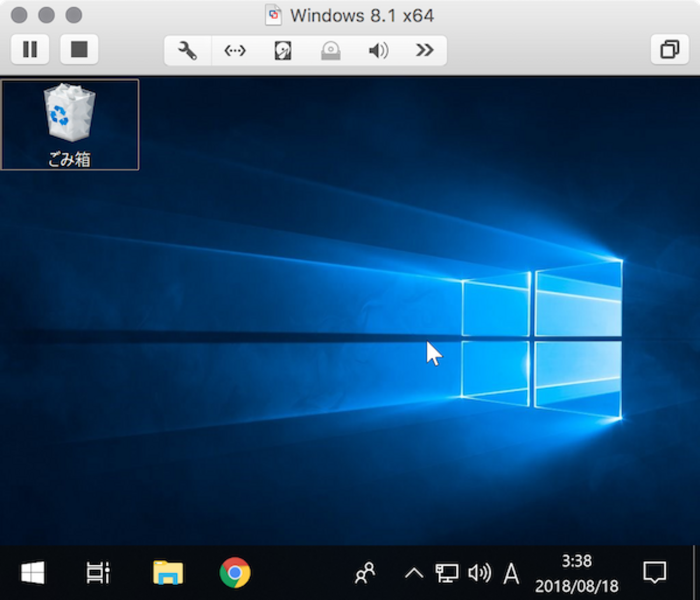Switch view mode with overlapping windows button
This screenshot has height=600, width=700.
point(669,50)
